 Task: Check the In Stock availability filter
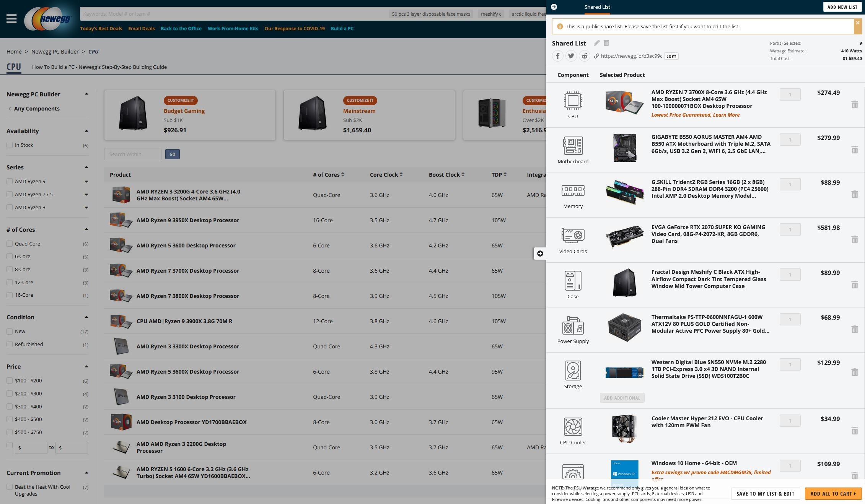pos(10,145)
